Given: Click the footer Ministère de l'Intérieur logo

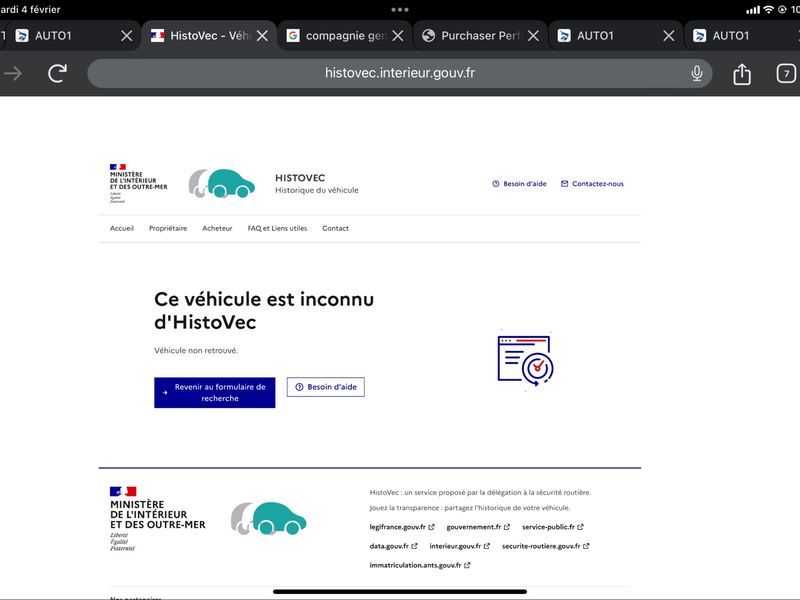Looking at the screenshot, I should [x=157, y=519].
